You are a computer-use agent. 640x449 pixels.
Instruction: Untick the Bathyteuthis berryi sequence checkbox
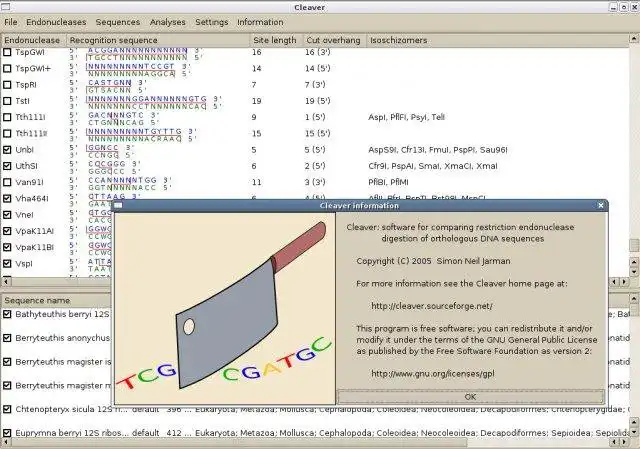point(7,314)
